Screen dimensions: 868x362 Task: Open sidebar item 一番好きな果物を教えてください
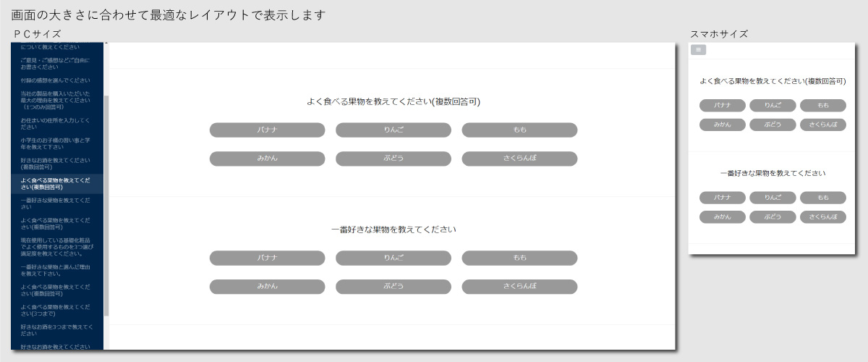click(56, 203)
